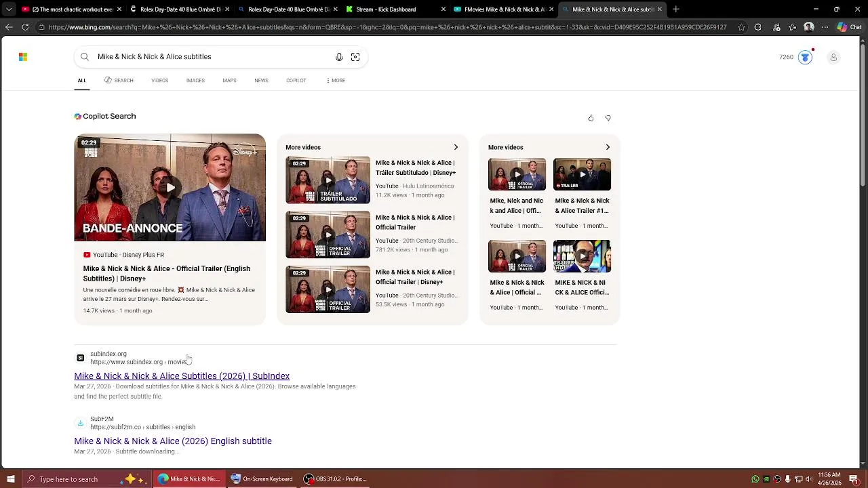The image size is (868, 488).
Task: Switch to the MAPS tab
Action: click(x=229, y=80)
